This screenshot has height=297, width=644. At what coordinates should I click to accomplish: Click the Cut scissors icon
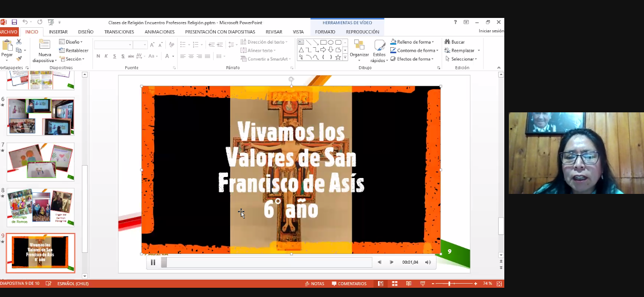tap(19, 42)
